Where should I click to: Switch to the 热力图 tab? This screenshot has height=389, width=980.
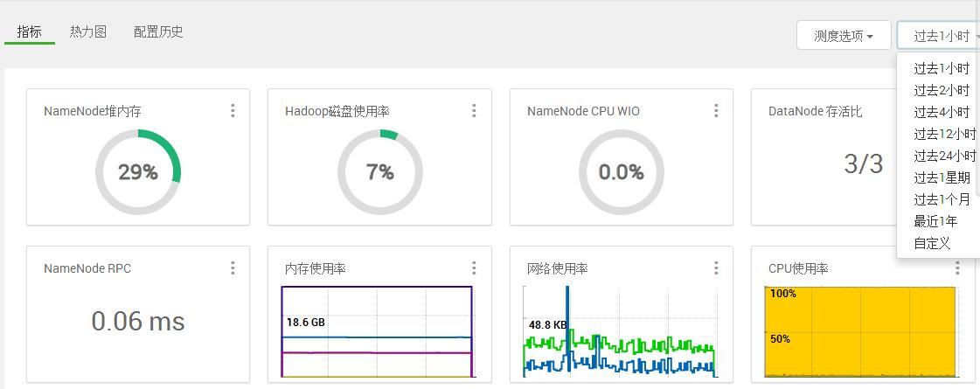[88, 31]
